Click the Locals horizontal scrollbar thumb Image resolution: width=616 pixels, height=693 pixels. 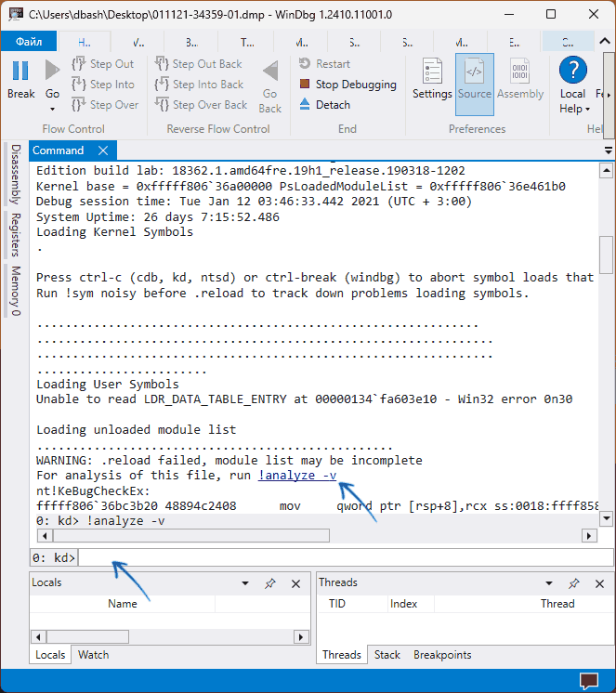point(87,637)
